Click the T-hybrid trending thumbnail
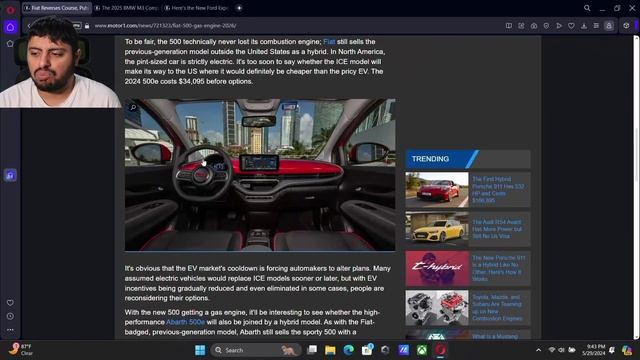This screenshot has height=360, width=640. pos(437,268)
